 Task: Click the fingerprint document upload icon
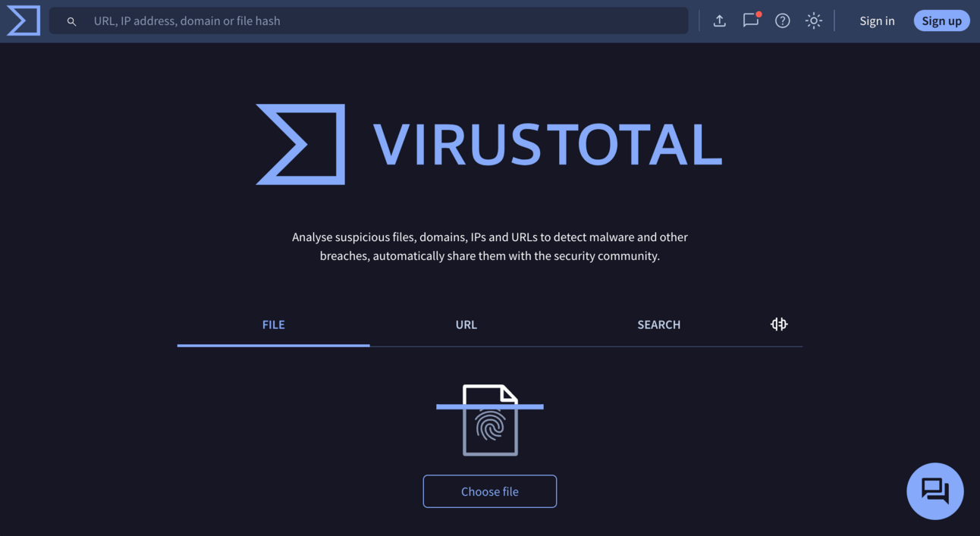[490, 419]
